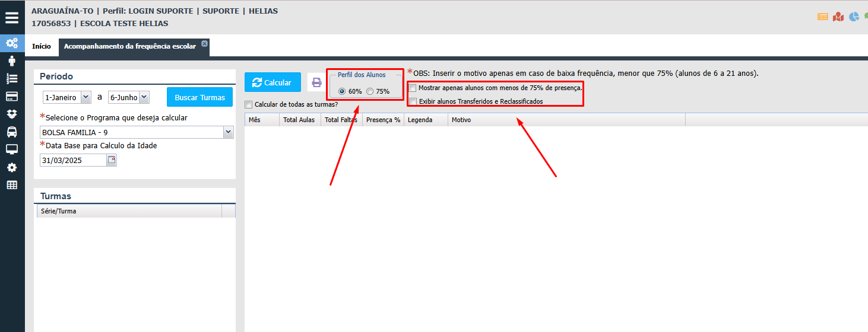Select the Acompanhamento da frequência escolar tab
This screenshot has height=332, width=868.
click(134, 46)
